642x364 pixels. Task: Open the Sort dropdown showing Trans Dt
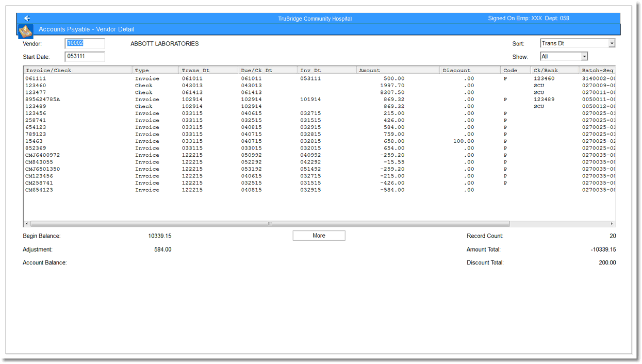point(578,43)
